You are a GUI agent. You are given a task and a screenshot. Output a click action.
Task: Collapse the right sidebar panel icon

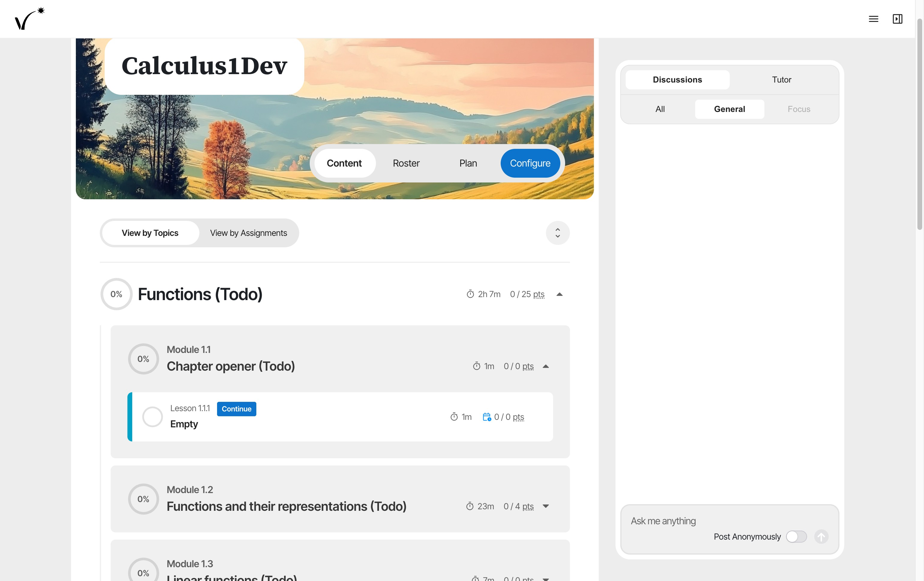[x=897, y=19]
